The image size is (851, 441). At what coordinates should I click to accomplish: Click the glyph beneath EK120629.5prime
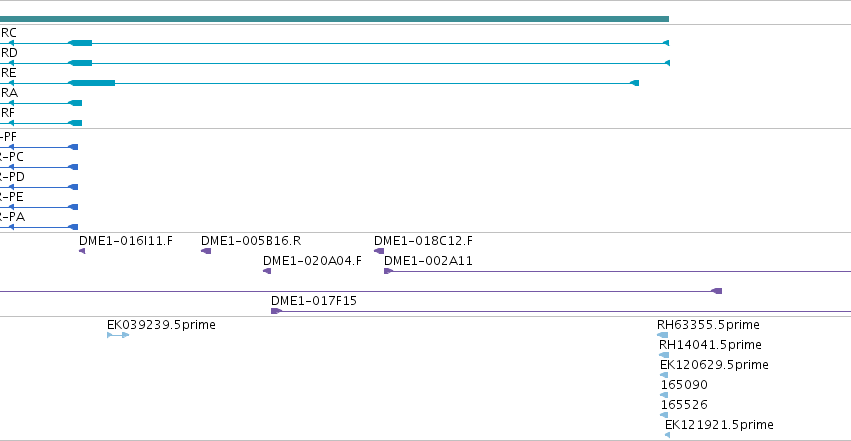coord(664,375)
